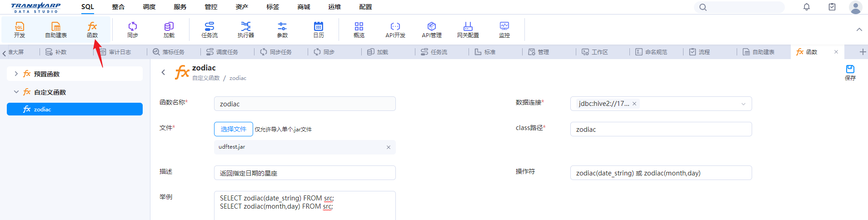This screenshot has height=220, width=868.
Task: Select the 资产 menu
Action: pos(242,7)
